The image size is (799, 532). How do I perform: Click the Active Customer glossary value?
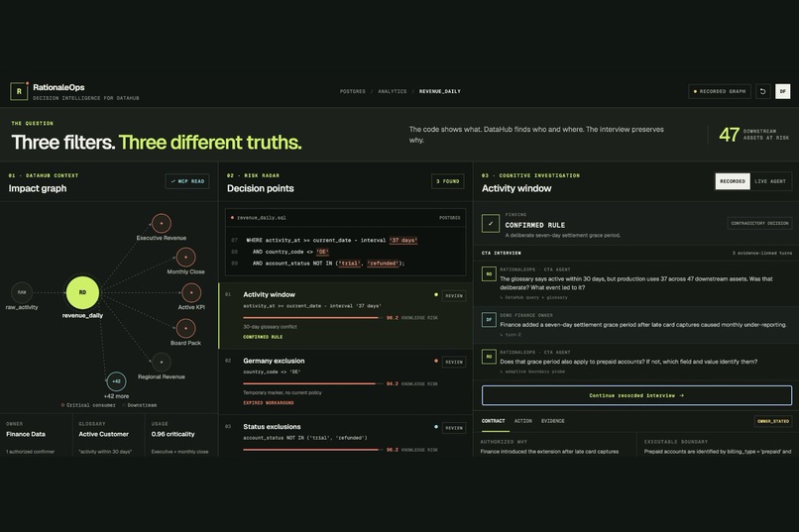(103, 434)
